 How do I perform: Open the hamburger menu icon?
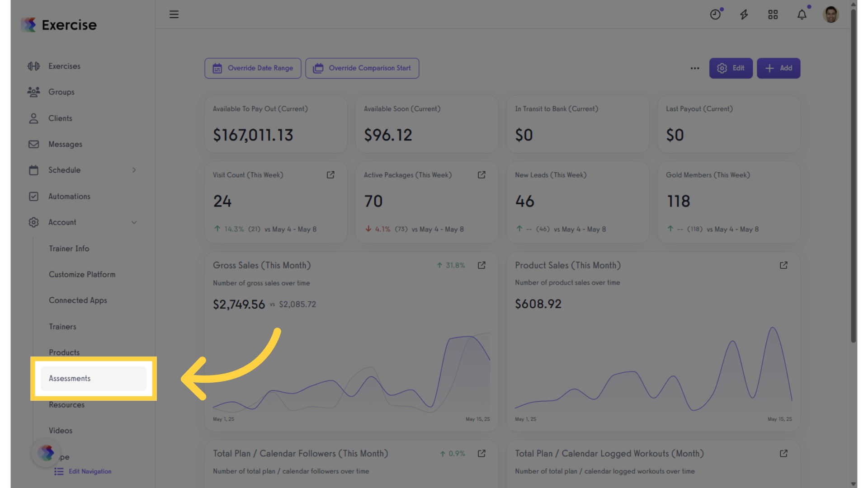coord(174,14)
